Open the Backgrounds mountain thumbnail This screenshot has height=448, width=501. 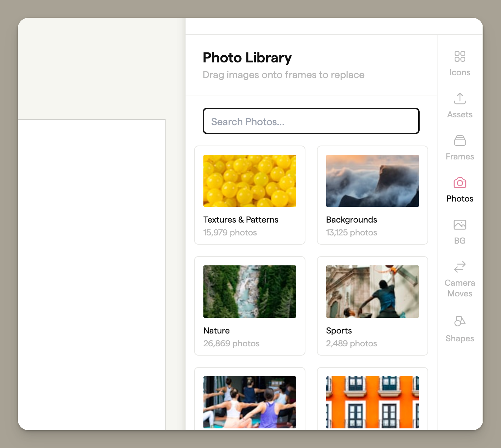[372, 181]
